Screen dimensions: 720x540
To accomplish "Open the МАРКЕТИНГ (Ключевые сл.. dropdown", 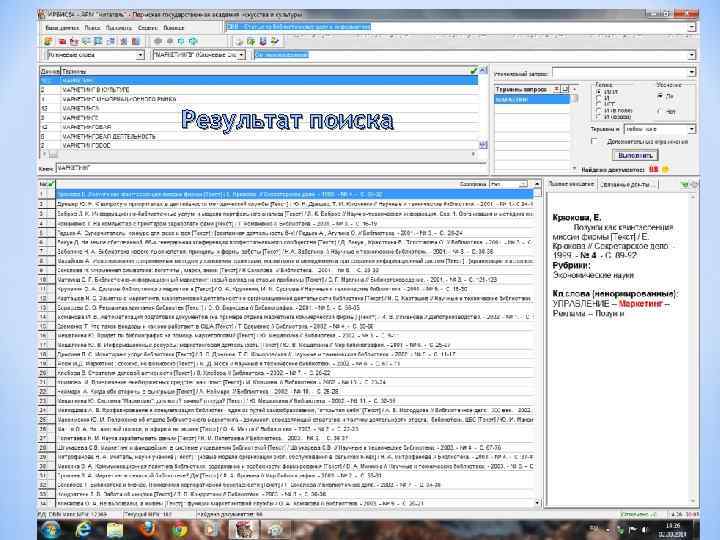I will tap(242, 55).
